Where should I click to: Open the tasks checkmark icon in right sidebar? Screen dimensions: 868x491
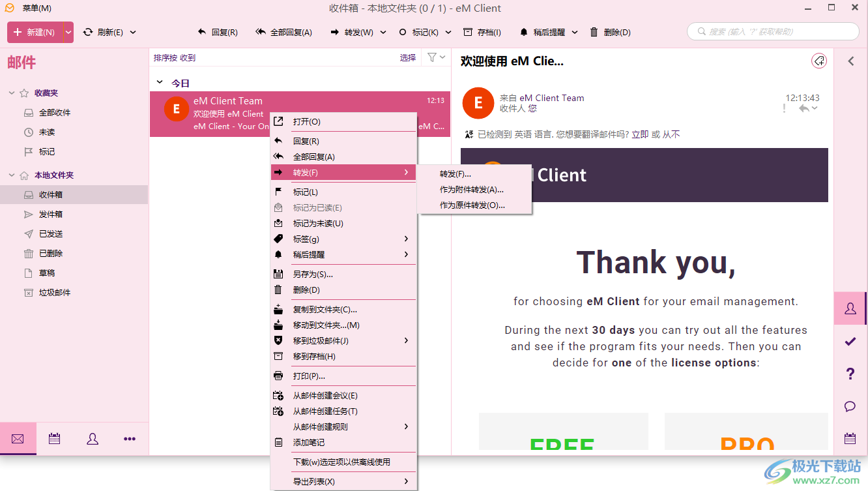850,341
